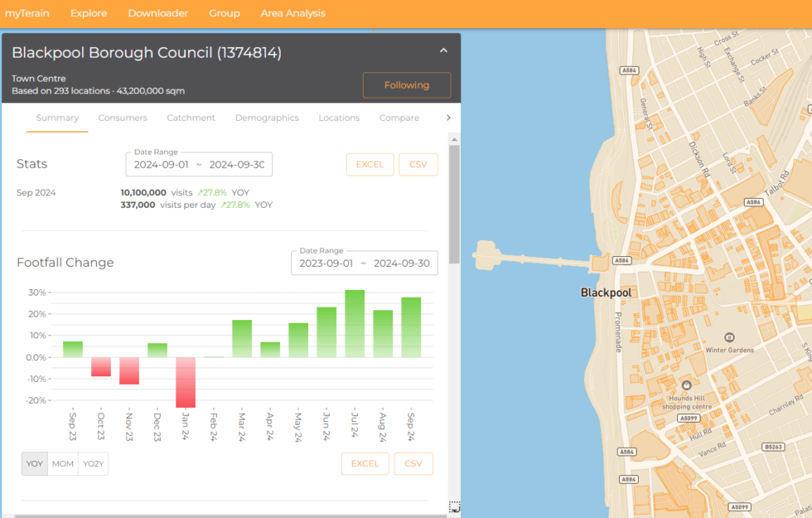Export Stats as CSV

point(418,164)
